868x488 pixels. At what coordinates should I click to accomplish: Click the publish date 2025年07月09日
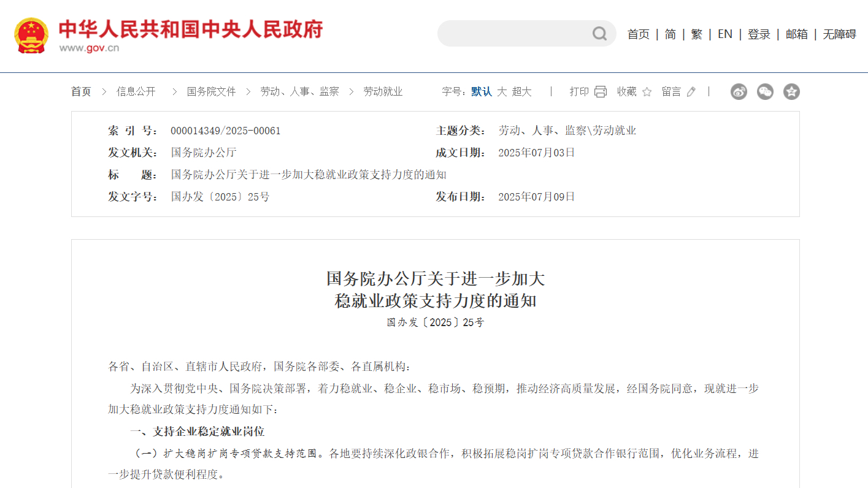[537, 197]
